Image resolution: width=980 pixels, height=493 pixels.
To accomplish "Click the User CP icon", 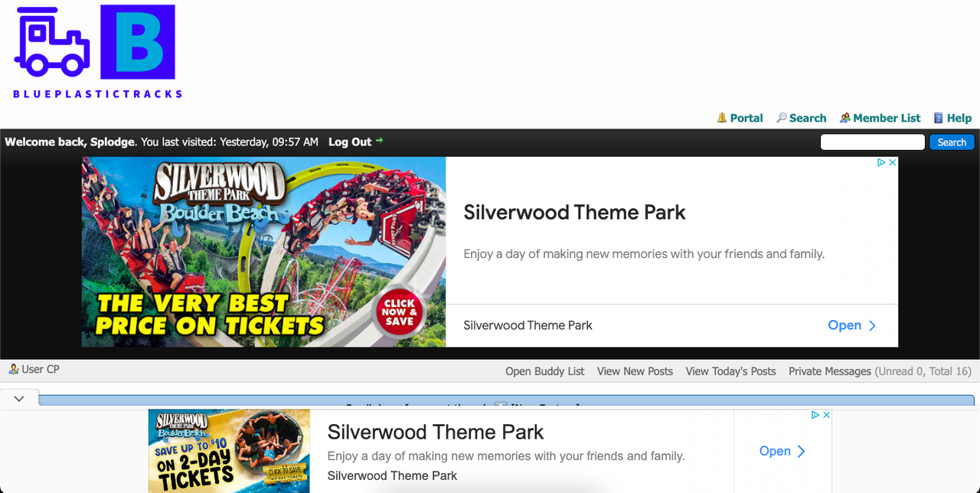I will 13,369.
